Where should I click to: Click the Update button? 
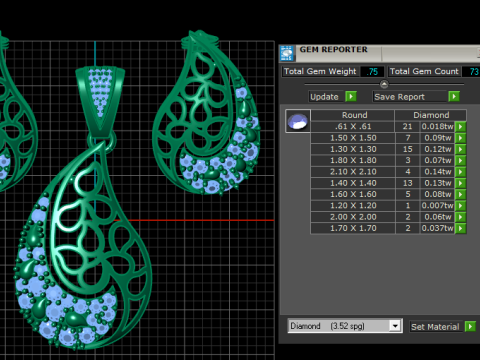326,97
